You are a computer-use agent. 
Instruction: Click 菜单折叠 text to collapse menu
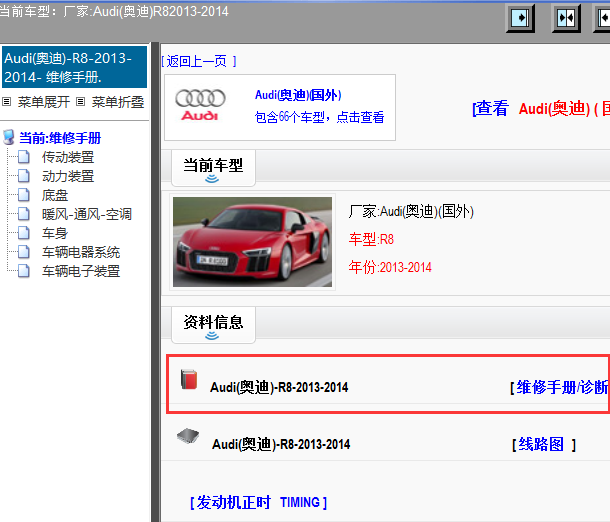[x=118, y=102]
